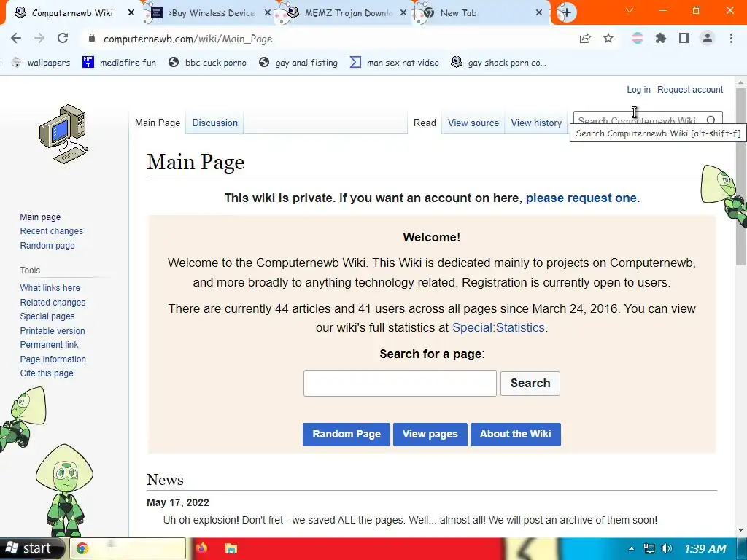Open Permanent link in Tools
This screenshot has height=560, width=747.
pos(49,345)
